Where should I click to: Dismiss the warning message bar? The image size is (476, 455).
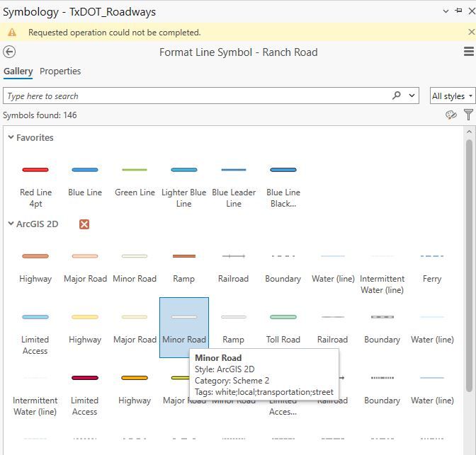tap(472, 33)
